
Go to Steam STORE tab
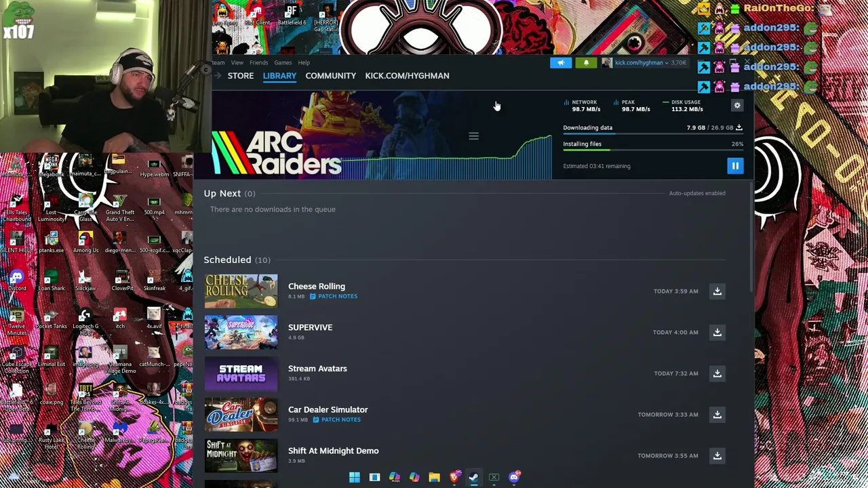(241, 76)
